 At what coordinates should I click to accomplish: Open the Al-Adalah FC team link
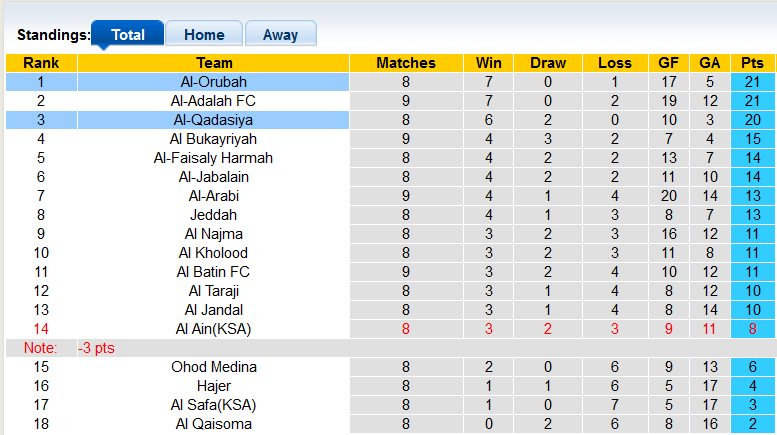[213, 101]
